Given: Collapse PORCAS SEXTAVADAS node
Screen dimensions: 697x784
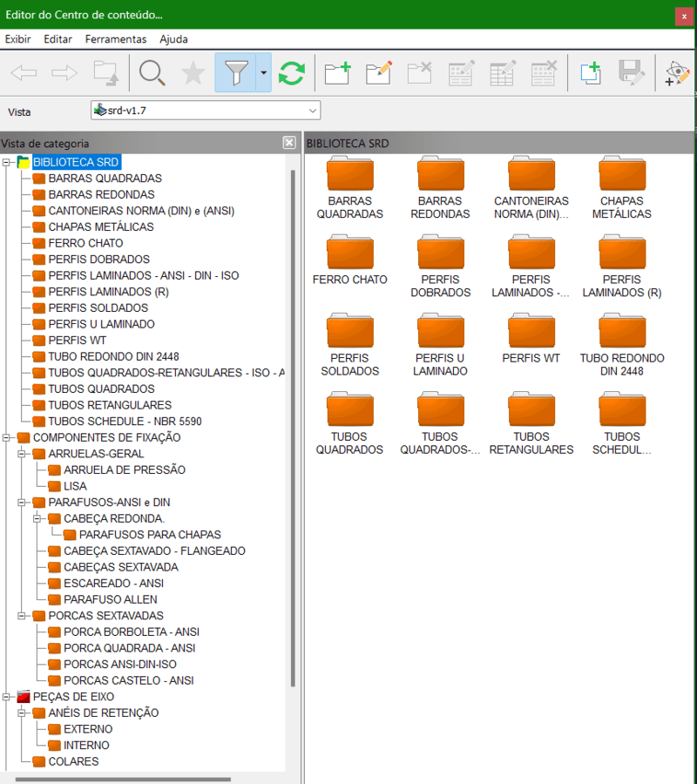Looking at the screenshot, I should pos(22,616).
